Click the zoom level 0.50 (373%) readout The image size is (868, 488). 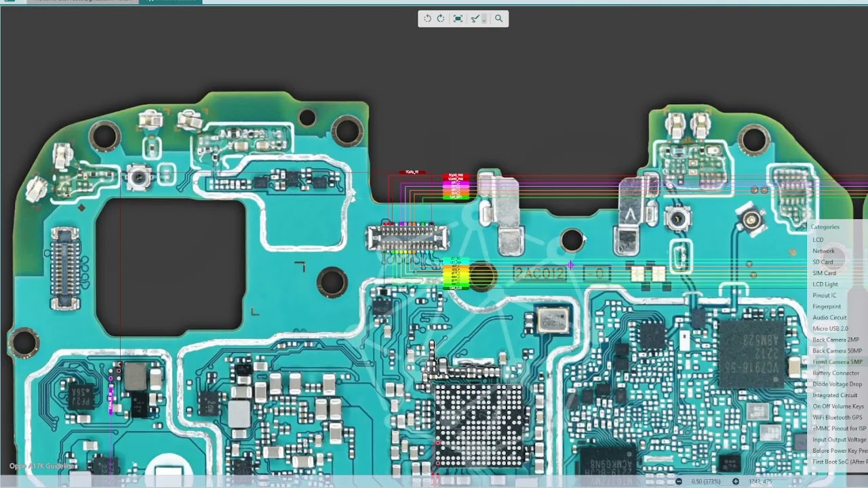[x=706, y=481]
